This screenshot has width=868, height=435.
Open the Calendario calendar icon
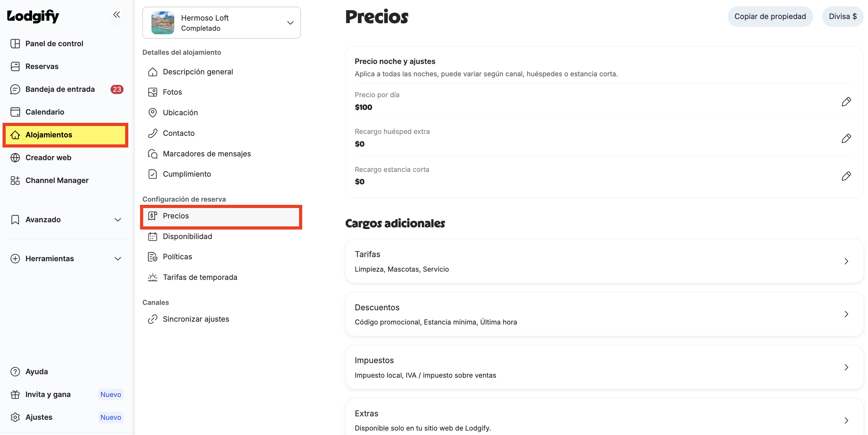pos(15,112)
